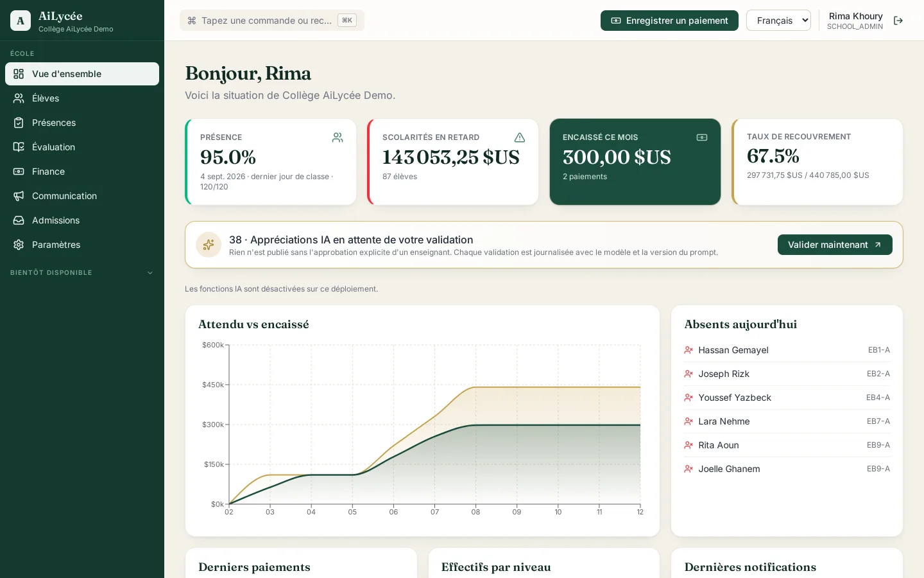The width and height of the screenshot is (924, 578).
Task: Expand the Bientôt disponible section
Action: click(82, 273)
